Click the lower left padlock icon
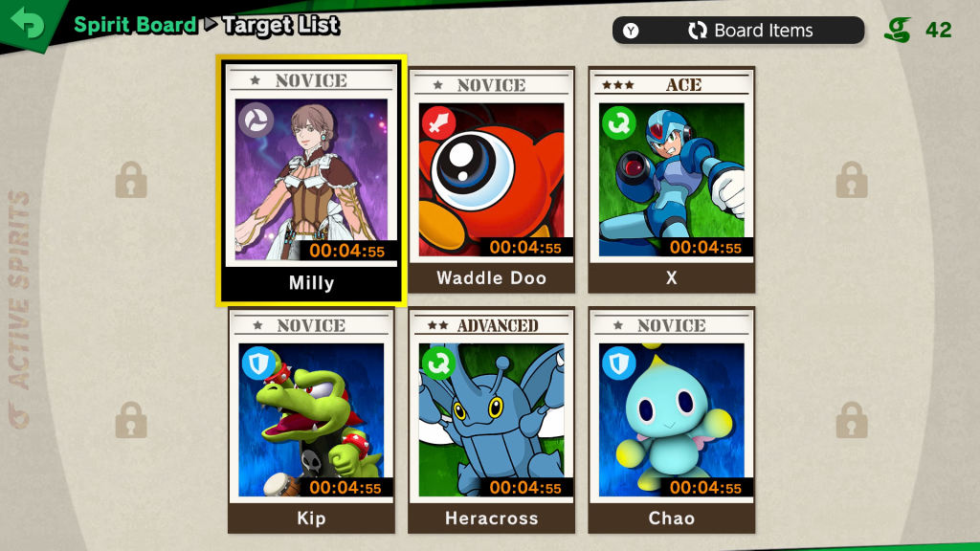Viewport: 980px width, 551px height. pyautogui.click(x=131, y=420)
